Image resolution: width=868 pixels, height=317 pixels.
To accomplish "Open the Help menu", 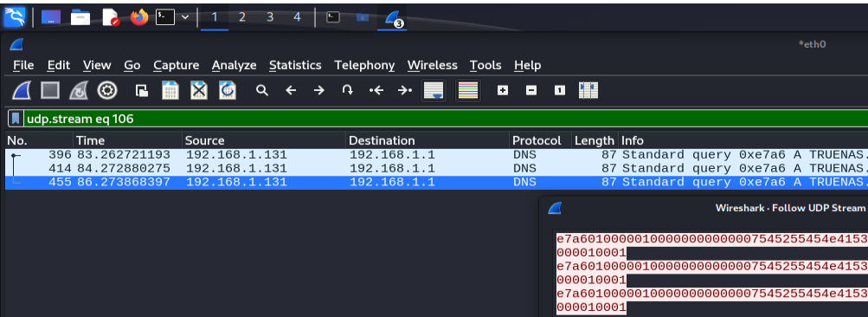I will [x=527, y=66].
